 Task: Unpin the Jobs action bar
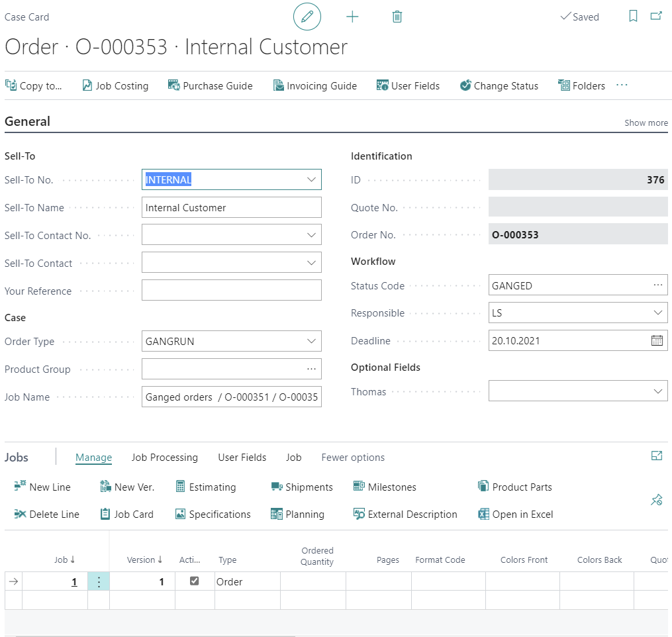click(656, 501)
